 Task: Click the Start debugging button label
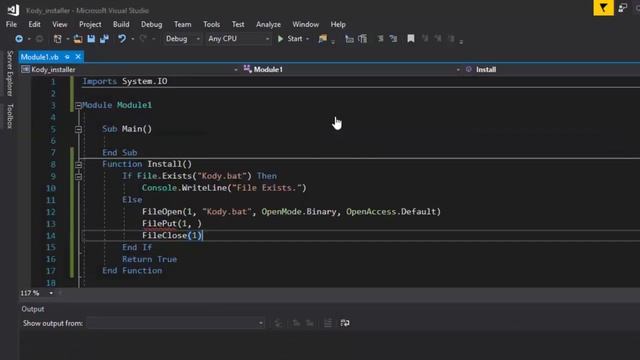(x=295, y=39)
